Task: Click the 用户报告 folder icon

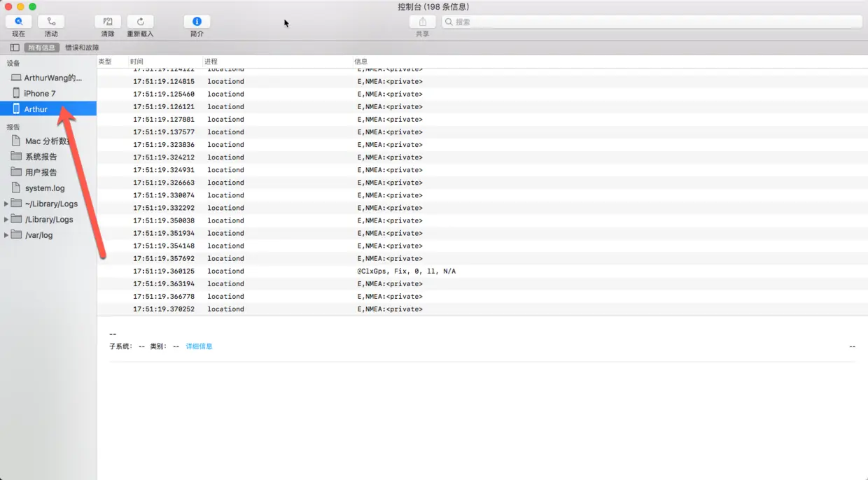Action: [17, 172]
